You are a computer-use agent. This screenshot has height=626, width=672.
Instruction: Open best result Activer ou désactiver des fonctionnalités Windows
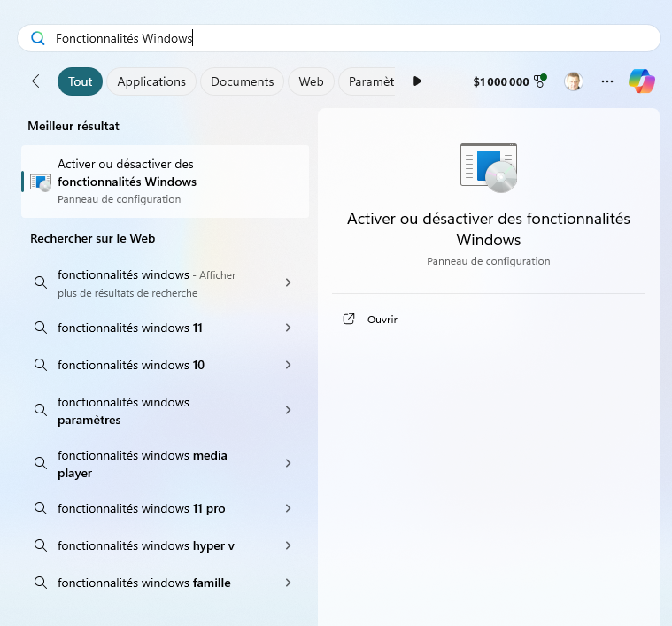click(x=165, y=182)
